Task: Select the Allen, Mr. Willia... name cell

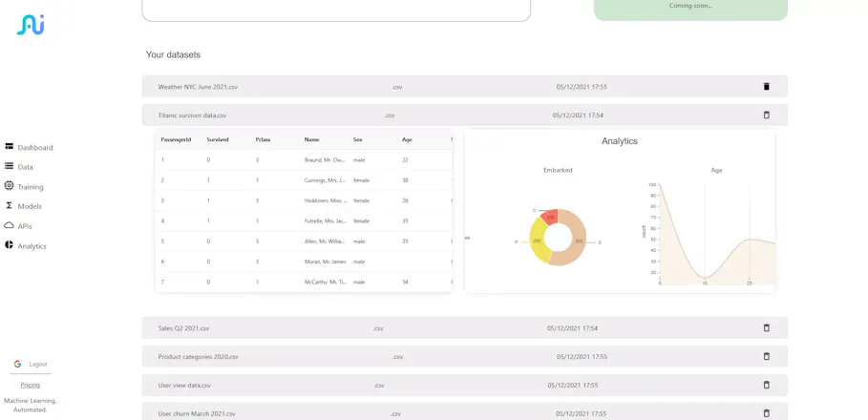Action: (x=326, y=241)
